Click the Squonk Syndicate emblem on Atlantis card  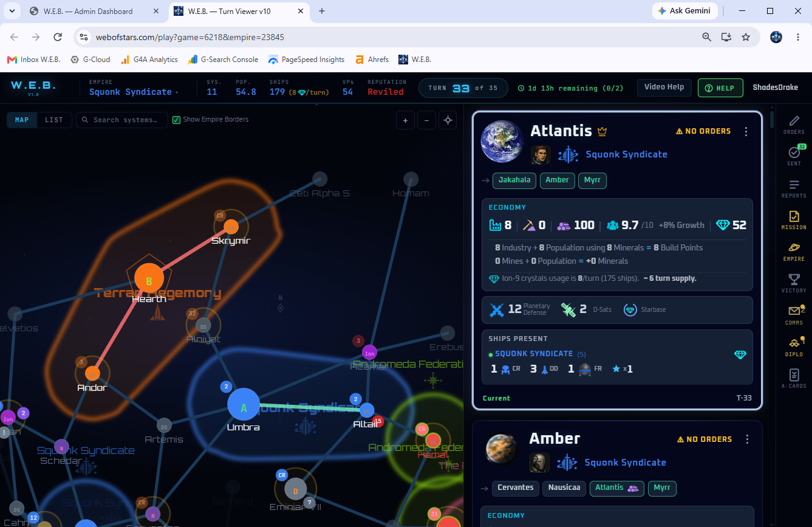point(568,154)
